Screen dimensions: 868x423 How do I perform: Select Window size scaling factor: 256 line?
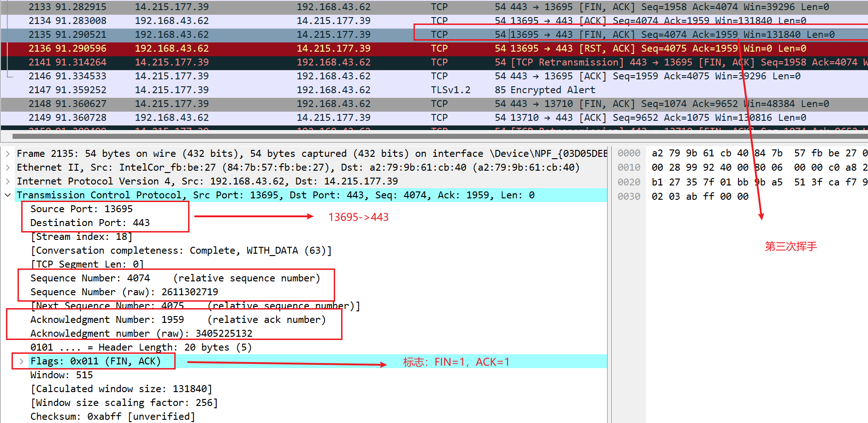pos(124,403)
